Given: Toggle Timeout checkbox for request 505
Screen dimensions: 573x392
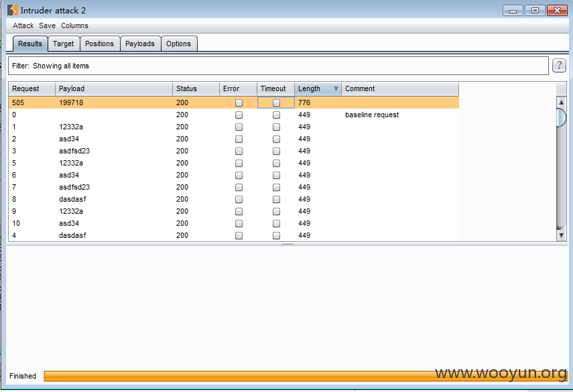Looking at the screenshot, I should (276, 103).
